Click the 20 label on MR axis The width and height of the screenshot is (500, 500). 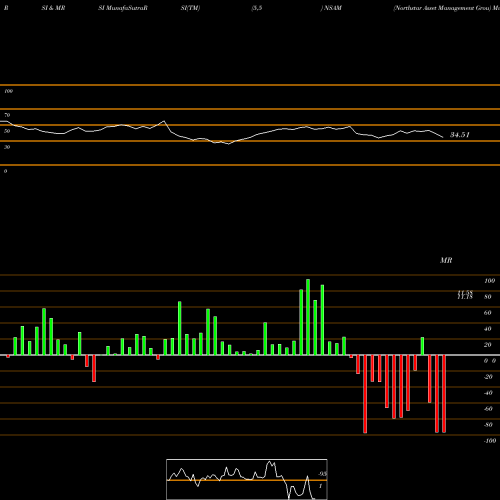coord(488,345)
